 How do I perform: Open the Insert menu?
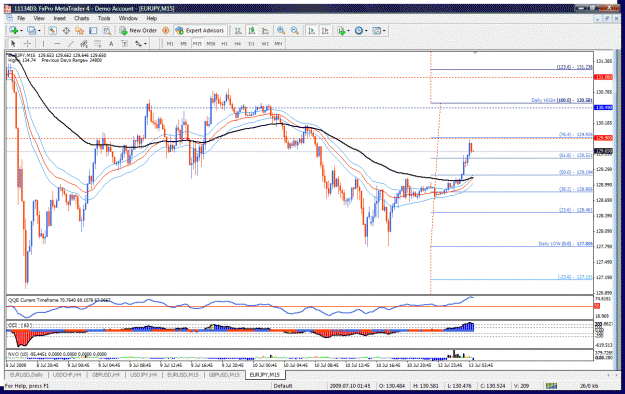60,18
